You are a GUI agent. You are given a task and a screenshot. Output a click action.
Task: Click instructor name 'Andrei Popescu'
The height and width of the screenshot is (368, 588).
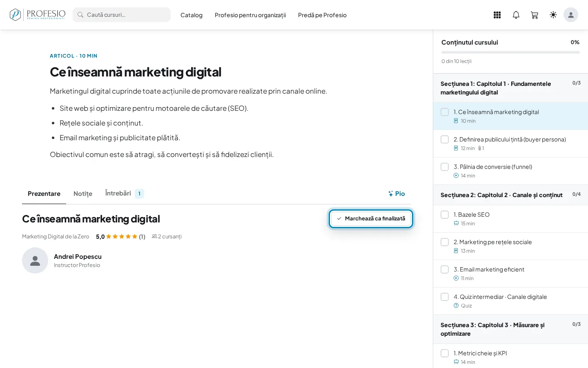[78, 257]
